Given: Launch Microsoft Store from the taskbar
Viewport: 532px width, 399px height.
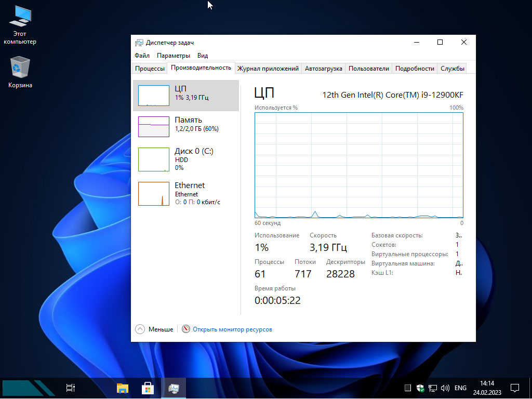Looking at the screenshot, I should tap(148, 388).
